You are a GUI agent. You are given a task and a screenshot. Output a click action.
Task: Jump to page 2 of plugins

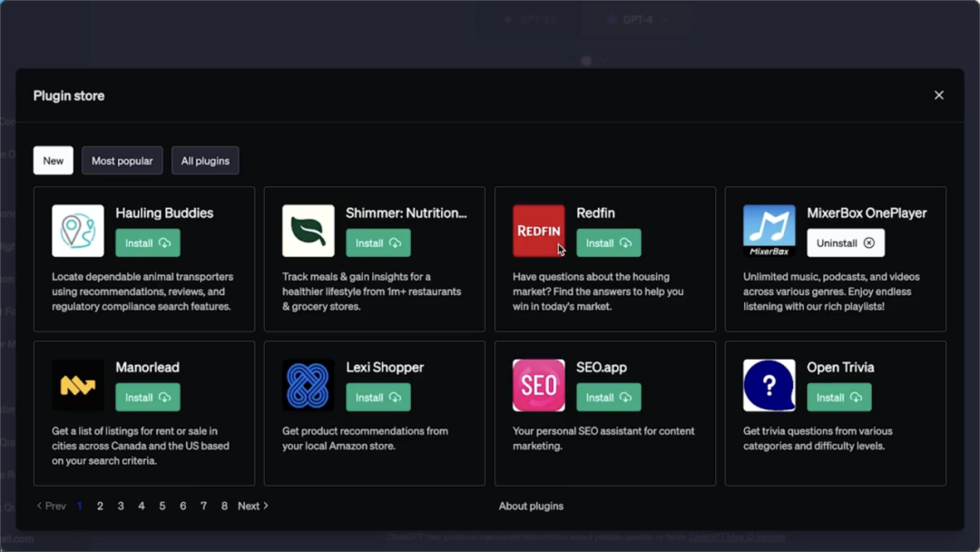pyautogui.click(x=100, y=506)
